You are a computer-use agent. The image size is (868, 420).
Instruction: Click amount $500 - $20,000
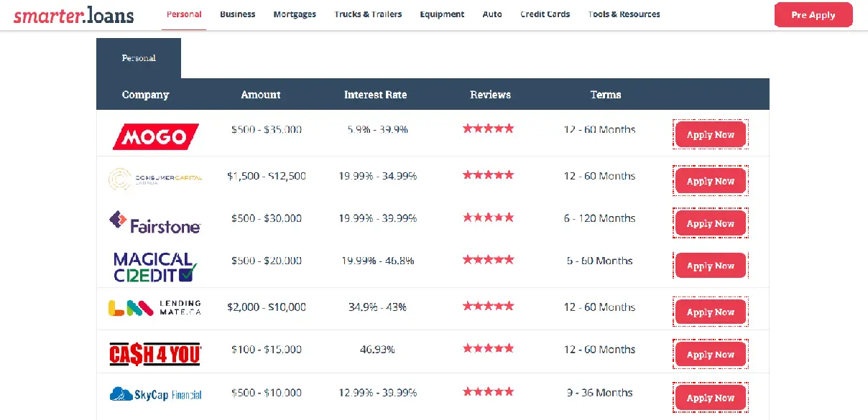(x=267, y=261)
